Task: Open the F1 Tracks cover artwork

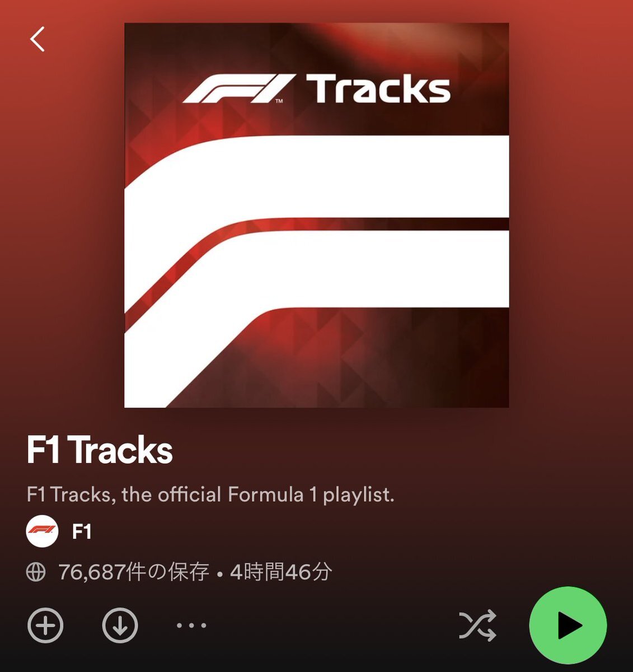Action: tap(317, 215)
